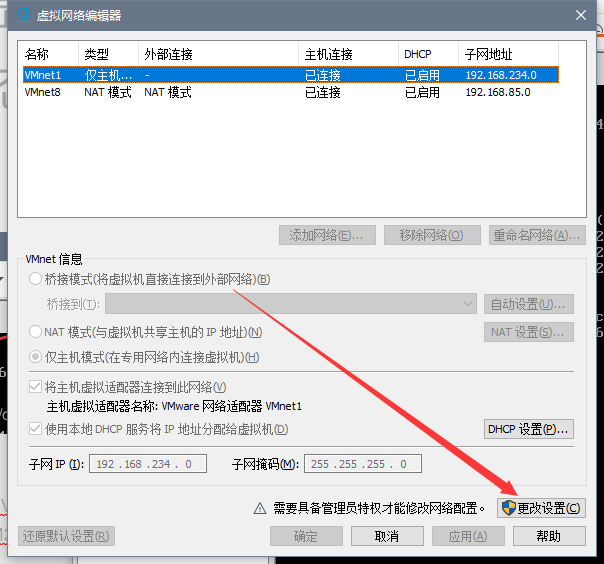This screenshot has height=564, width=604.
Task: Sort by the DHCP column header
Action: [x=428, y=54]
